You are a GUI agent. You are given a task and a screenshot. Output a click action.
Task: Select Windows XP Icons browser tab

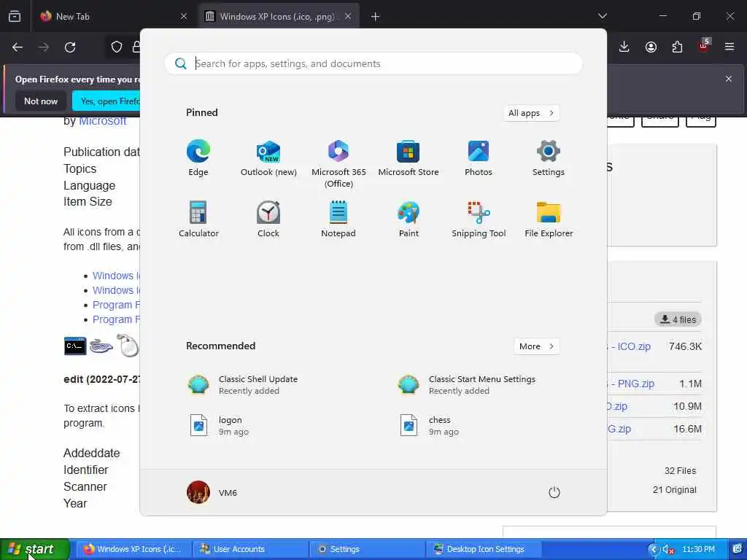click(x=278, y=16)
